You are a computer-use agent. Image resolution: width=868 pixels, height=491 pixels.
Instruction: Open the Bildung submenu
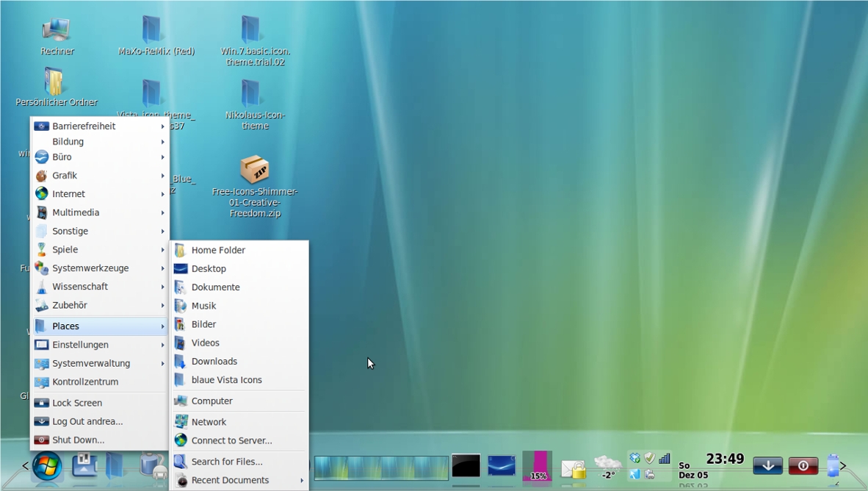point(100,142)
